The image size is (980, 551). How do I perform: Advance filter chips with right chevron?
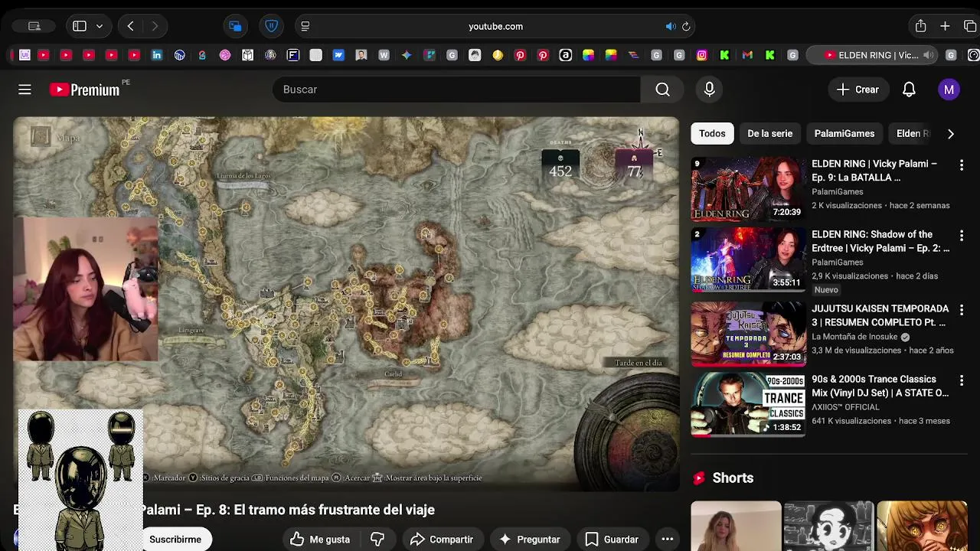coord(951,134)
